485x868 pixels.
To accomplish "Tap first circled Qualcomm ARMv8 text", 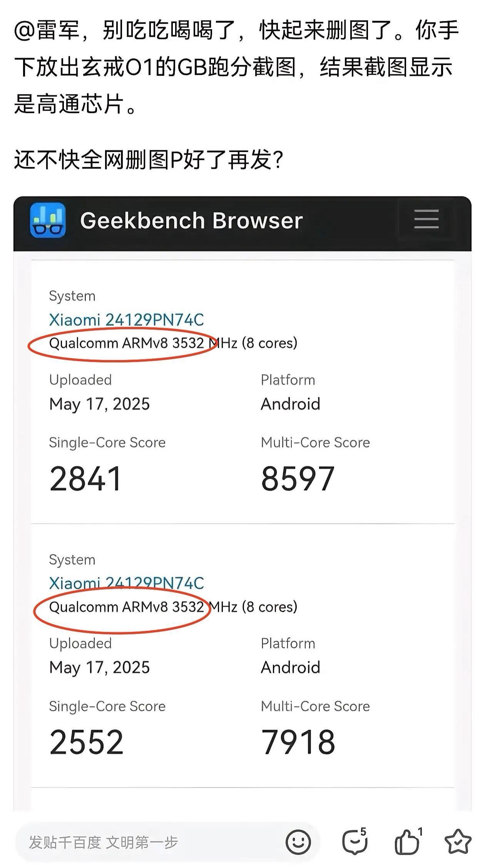I will click(126, 343).
